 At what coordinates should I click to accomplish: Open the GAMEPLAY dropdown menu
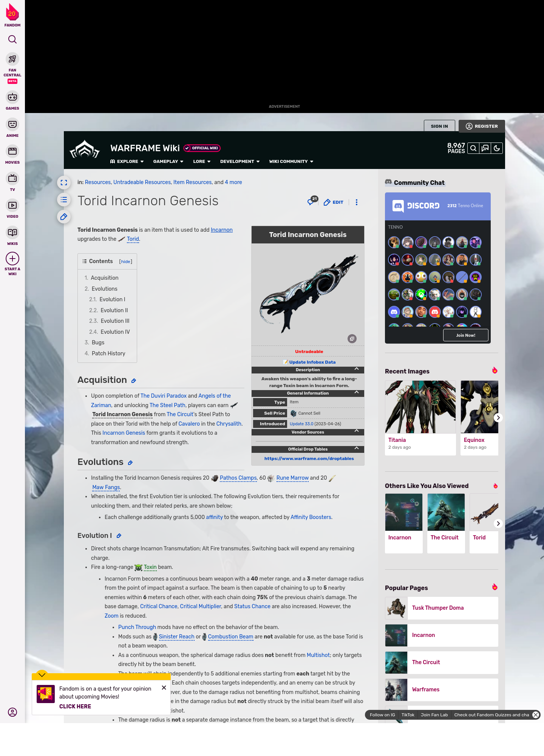click(168, 161)
